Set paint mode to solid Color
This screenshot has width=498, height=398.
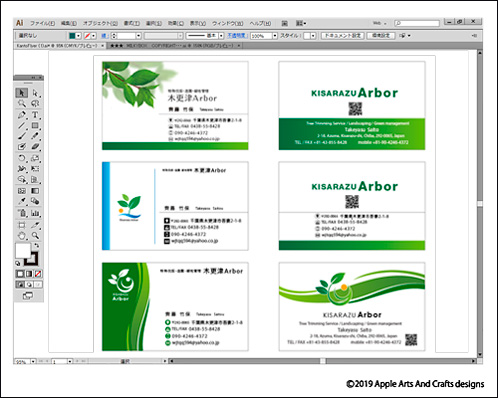tap(20, 274)
